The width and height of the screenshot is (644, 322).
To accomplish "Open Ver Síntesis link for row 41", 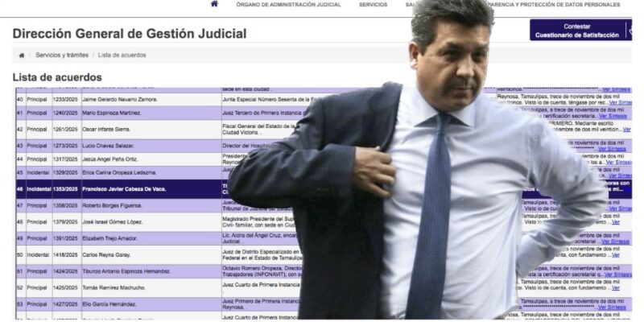I will [613, 116].
